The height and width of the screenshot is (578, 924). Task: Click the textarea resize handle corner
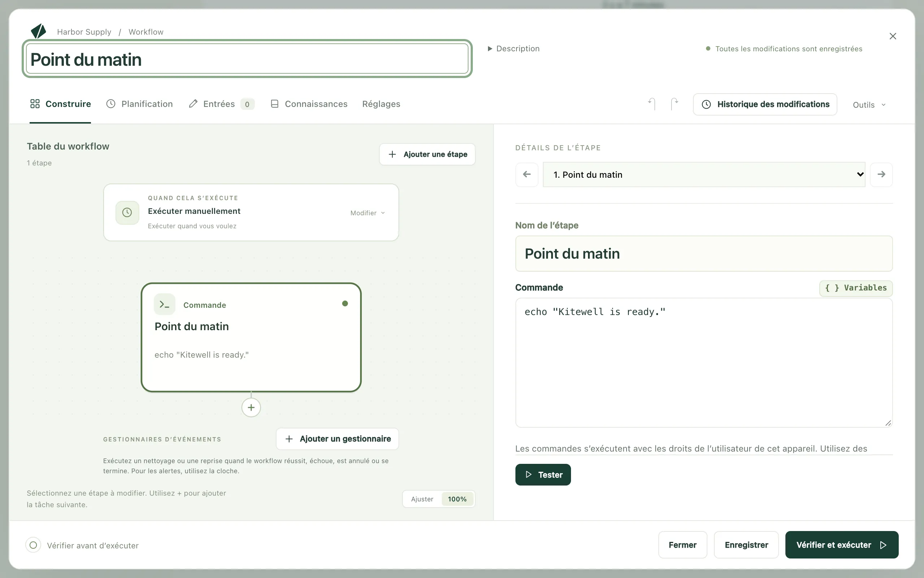tap(888, 423)
